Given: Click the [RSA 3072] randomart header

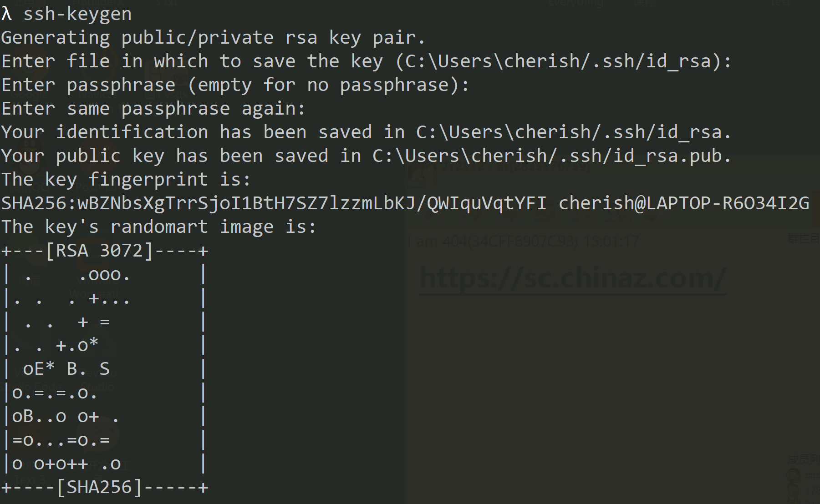Looking at the screenshot, I should (99, 250).
